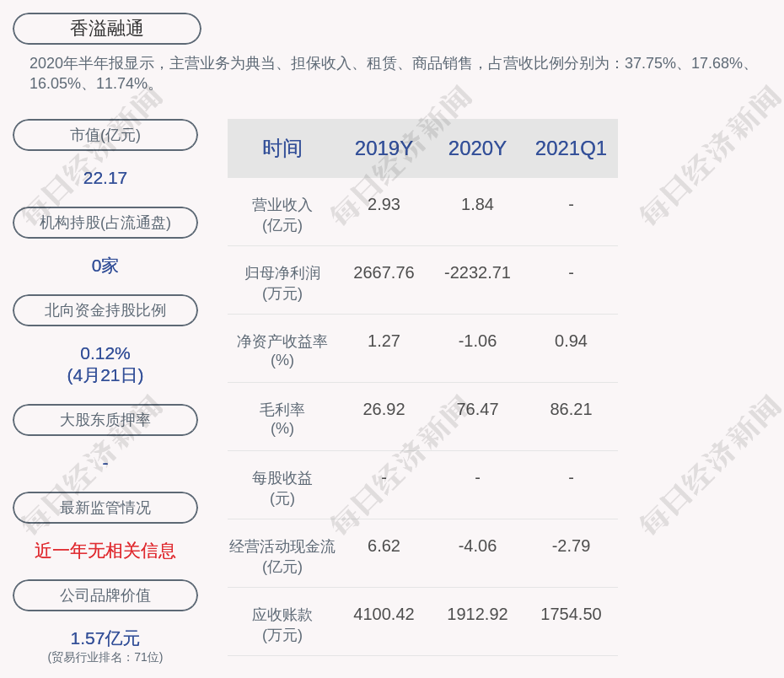Click the 6.62 cash flow cell
The width and height of the screenshot is (784, 678).
pyautogui.click(x=384, y=546)
